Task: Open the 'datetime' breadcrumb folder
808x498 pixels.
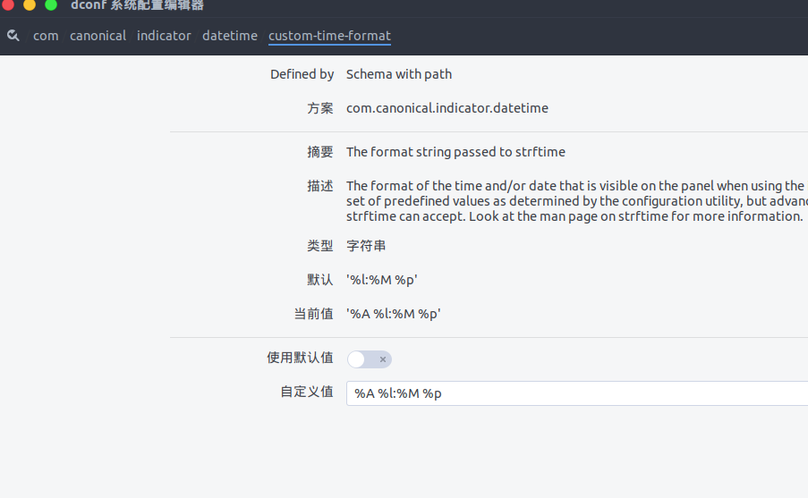Action: point(230,36)
